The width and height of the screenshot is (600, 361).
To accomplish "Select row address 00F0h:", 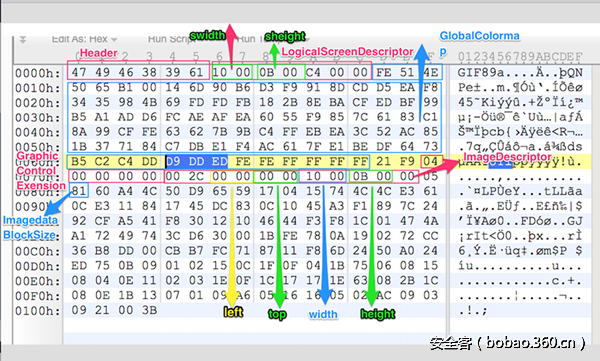I will tap(38, 296).
